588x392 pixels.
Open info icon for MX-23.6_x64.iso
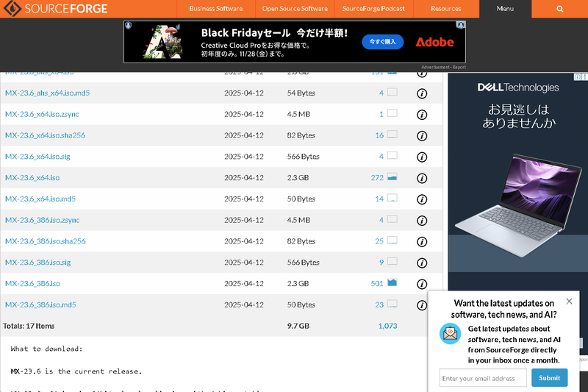click(422, 178)
